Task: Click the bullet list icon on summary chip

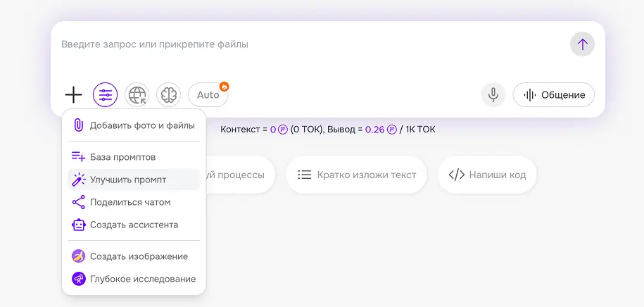Action: (x=304, y=175)
